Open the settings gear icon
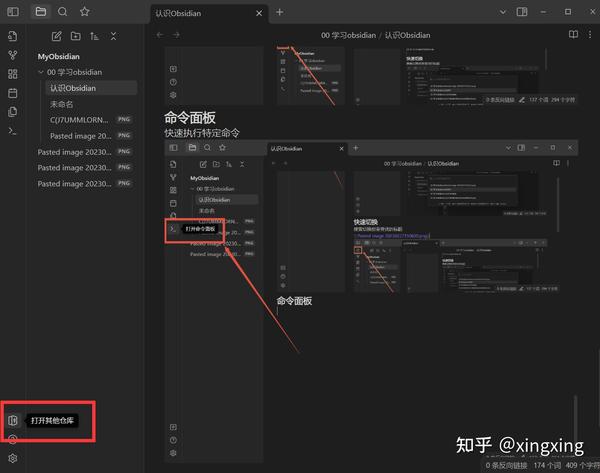The width and height of the screenshot is (600, 473). click(13, 458)
